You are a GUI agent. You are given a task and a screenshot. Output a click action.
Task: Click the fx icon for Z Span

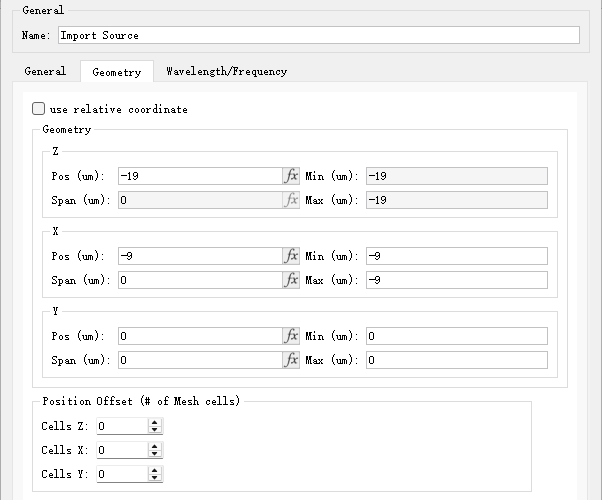[291, 200]
